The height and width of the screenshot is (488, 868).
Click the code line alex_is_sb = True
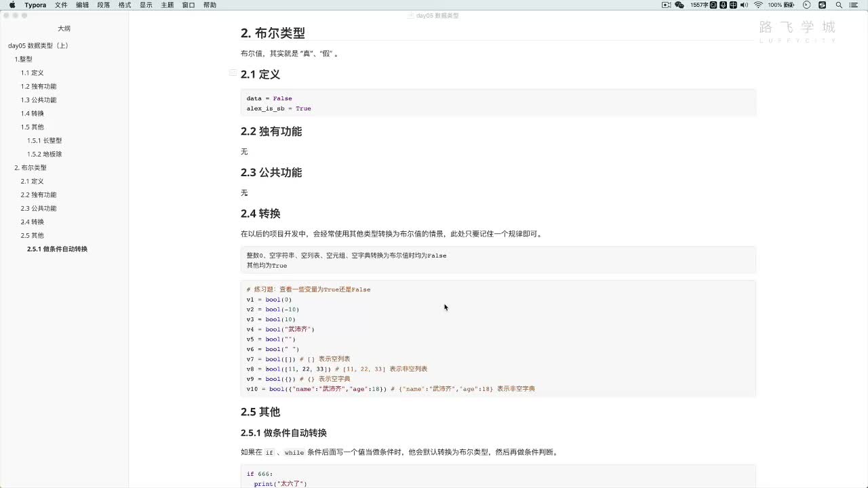(279, 108)
